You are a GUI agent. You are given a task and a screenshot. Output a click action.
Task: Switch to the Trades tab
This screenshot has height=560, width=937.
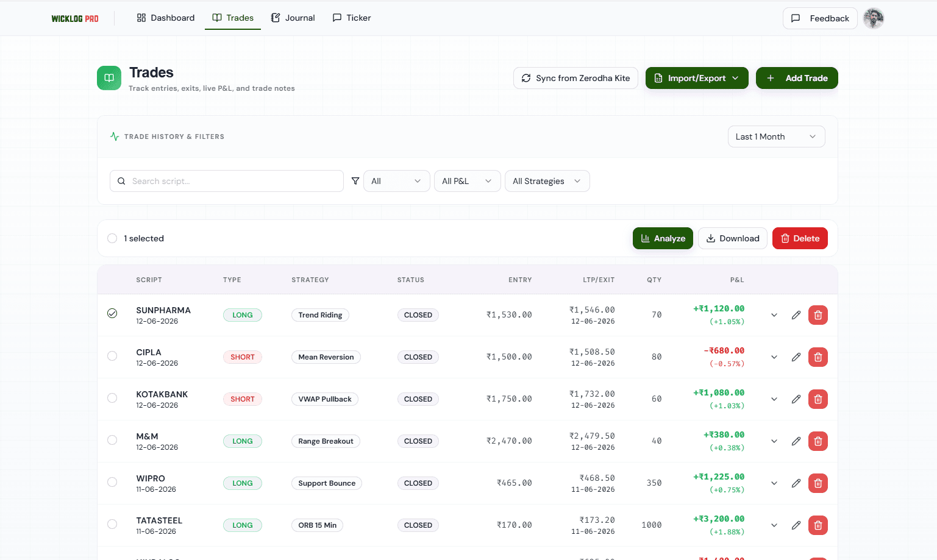coord(233,18)
